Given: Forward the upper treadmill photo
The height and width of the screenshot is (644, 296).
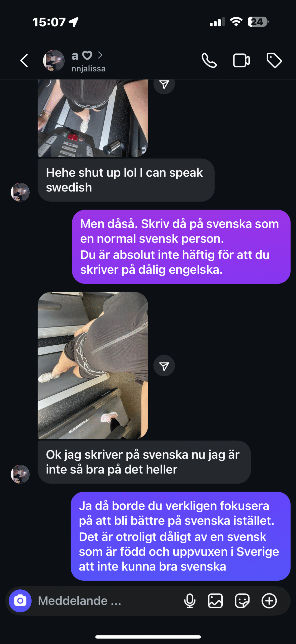Looking at the screenshot, I should [x=164, y=85].
